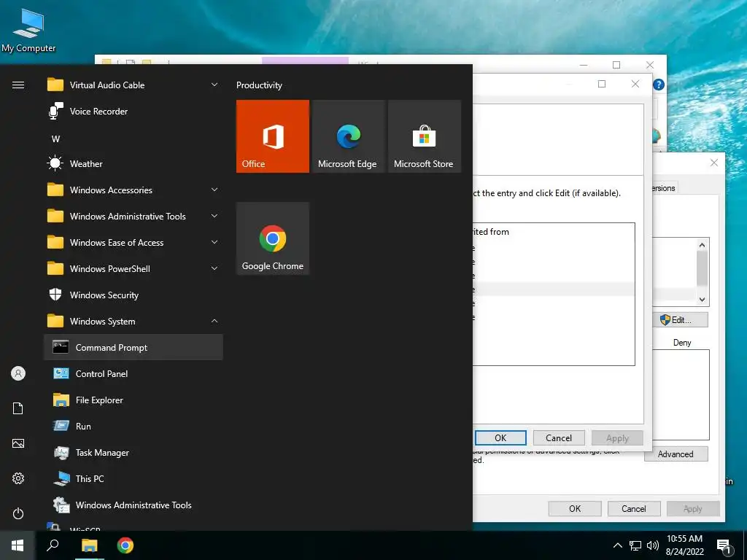
Task: Open File Explorer on the taskbar
Action: coord(89,545)
